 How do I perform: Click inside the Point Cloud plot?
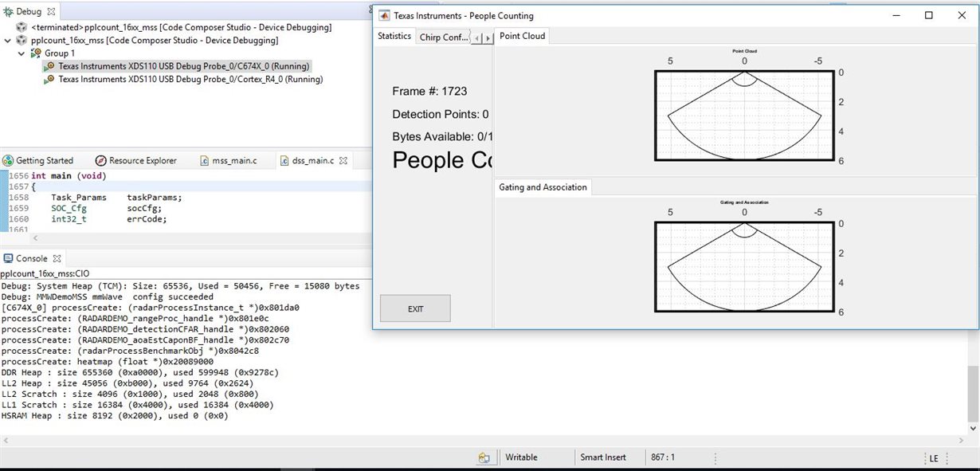pyautogui.click(x=744, y=116)
